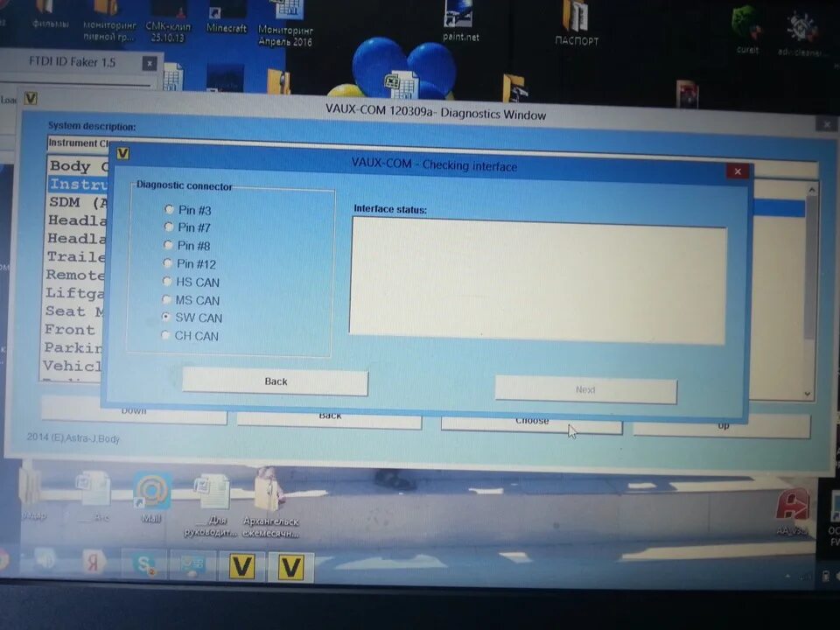Click the Choose button in Diagnostics Window
The height and width of the screenshot is (630, 840).
tap(531, 423)
